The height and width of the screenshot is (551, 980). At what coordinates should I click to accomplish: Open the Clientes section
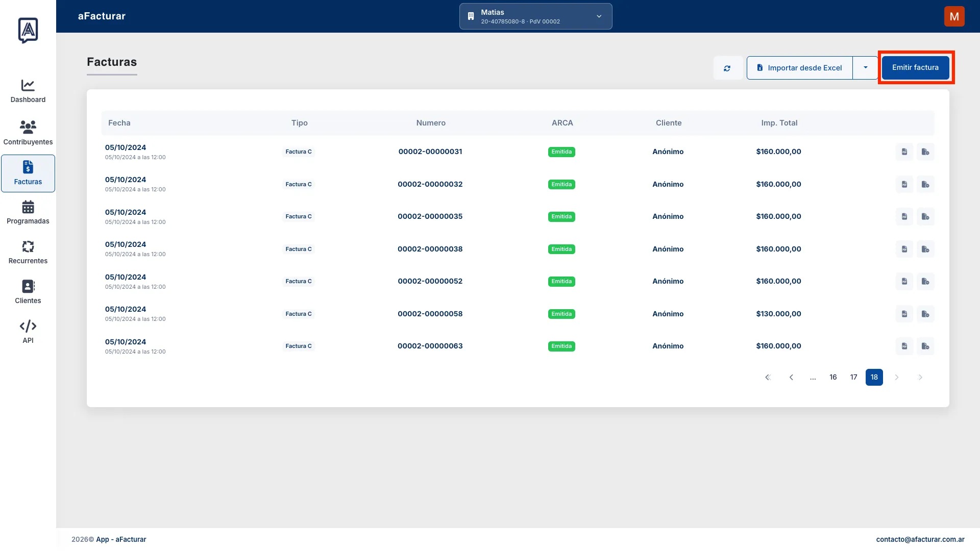click(28, 292)
